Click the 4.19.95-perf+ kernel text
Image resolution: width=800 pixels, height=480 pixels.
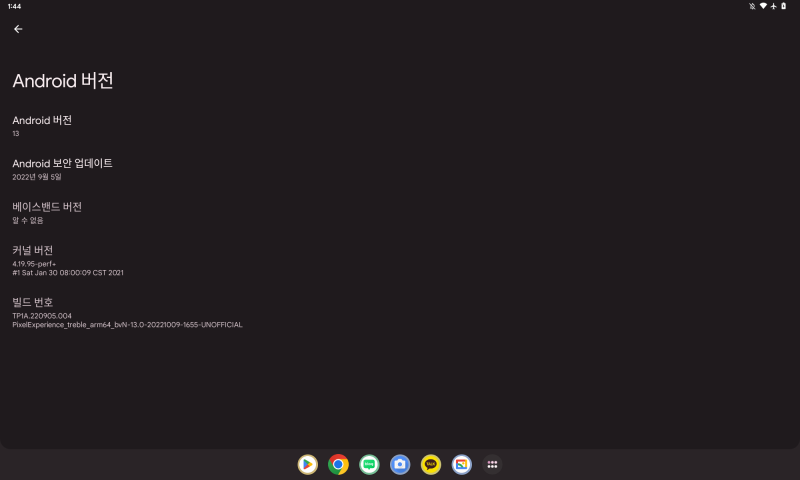34,264
